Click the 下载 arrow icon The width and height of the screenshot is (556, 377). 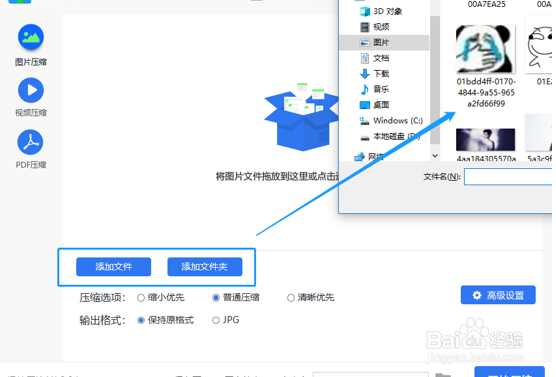(365, 74)
